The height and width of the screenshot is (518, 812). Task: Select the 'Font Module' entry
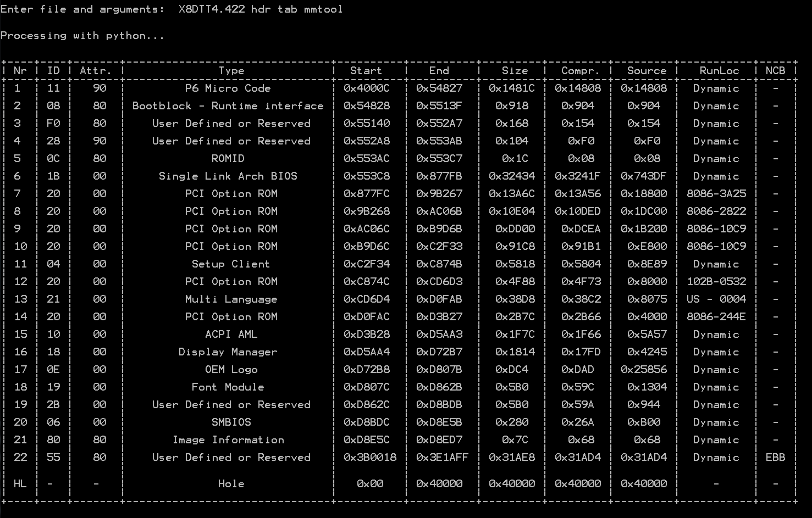(x=228, y=387)
